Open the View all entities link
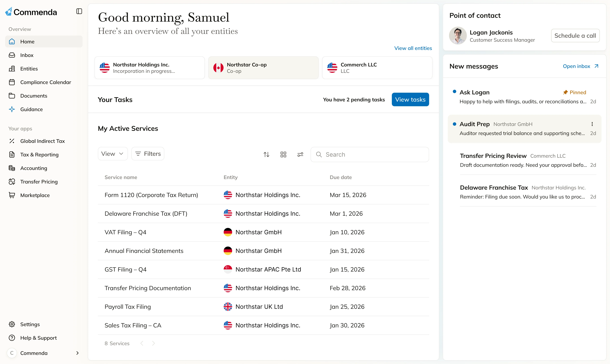This screenshot has height=364, width=610. (x=413, y=48)
